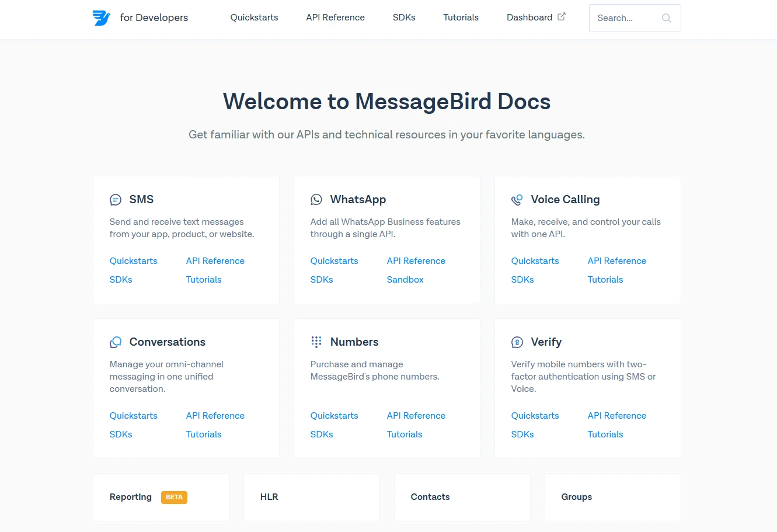The width and height of the screenshot is (777, 532).
Task: Open Voice Calling SDKs link
Action: coord(522,280)
